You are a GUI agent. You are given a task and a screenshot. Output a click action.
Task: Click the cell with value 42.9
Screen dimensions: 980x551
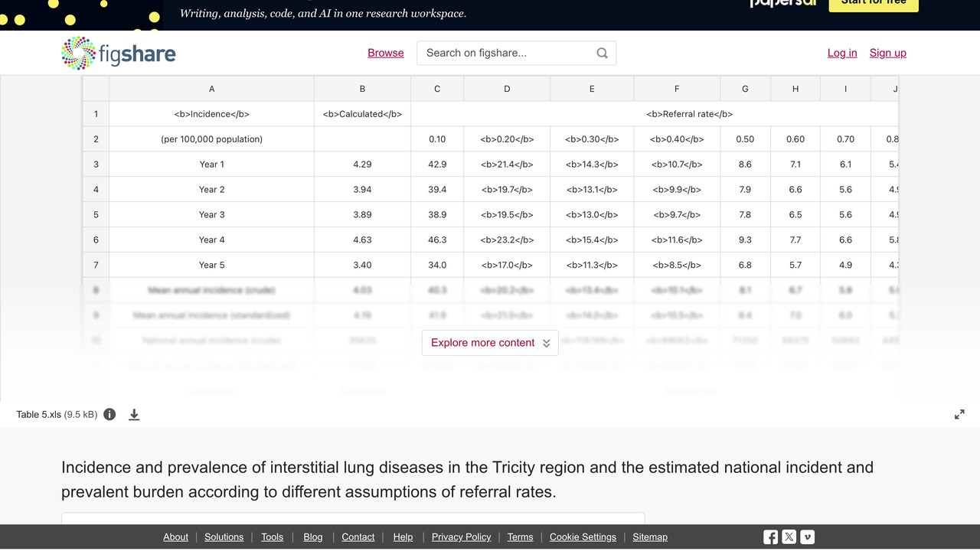pyautogui.click(x=437, y=165)
